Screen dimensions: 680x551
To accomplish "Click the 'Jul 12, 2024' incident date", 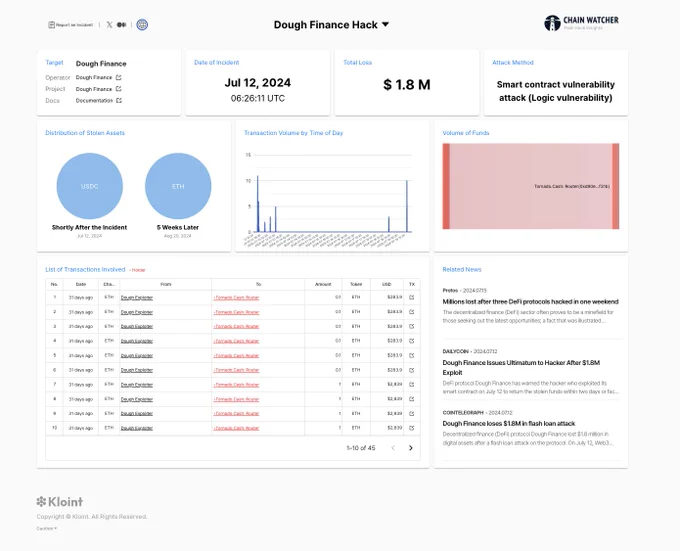I will coord(258,83).
